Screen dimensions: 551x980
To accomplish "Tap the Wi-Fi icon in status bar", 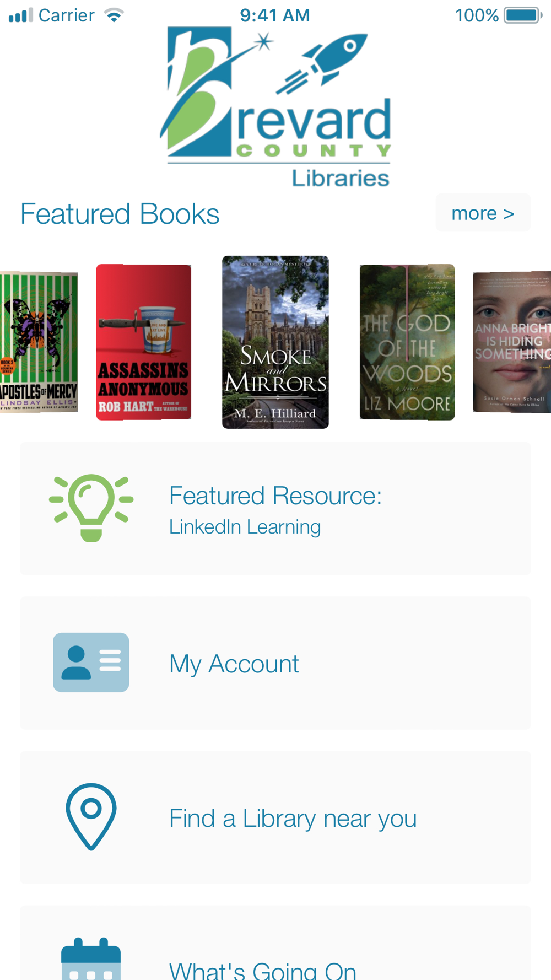I will coord(114,15).
